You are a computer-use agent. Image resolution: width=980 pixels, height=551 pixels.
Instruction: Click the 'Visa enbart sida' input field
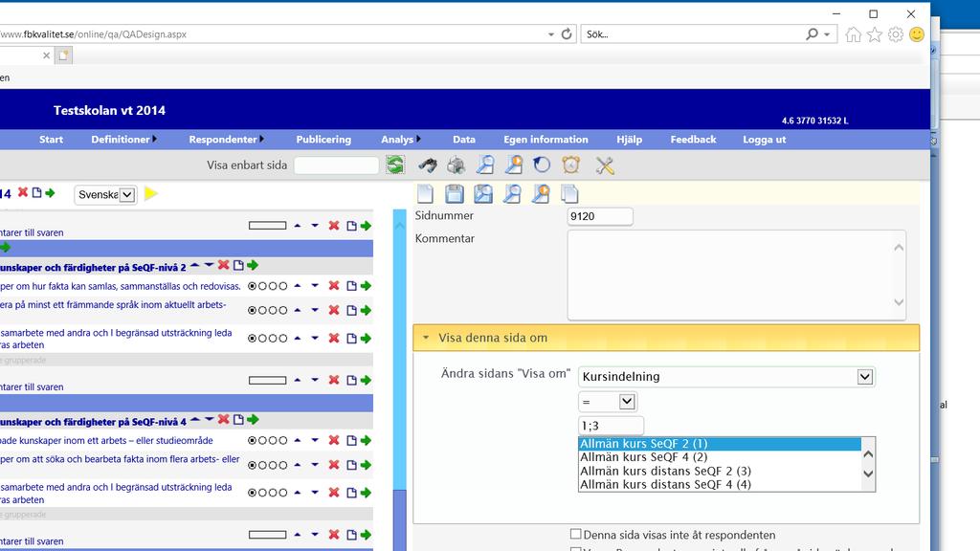tap(336, 165)
